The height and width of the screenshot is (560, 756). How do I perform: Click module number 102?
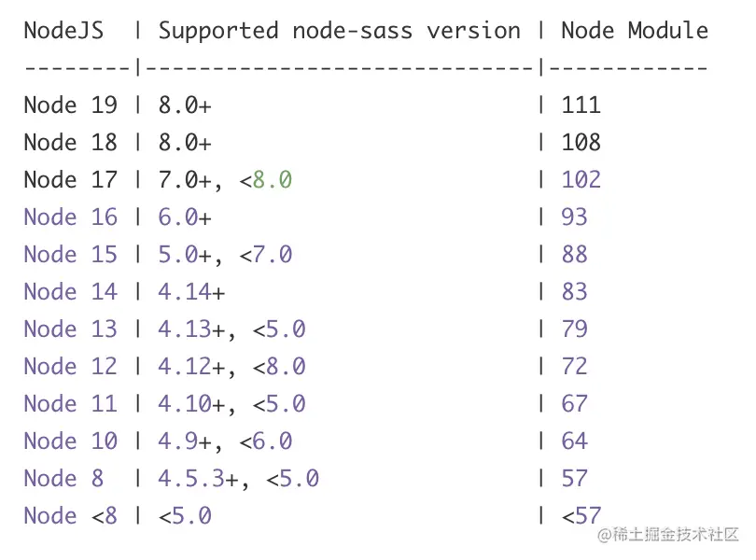click(581, 180)
